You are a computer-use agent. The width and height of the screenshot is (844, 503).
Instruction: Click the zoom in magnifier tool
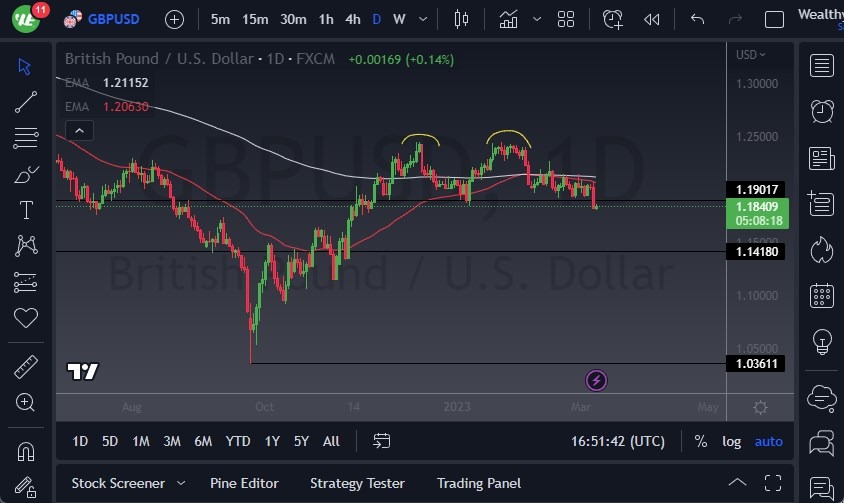tap(27, 402)
